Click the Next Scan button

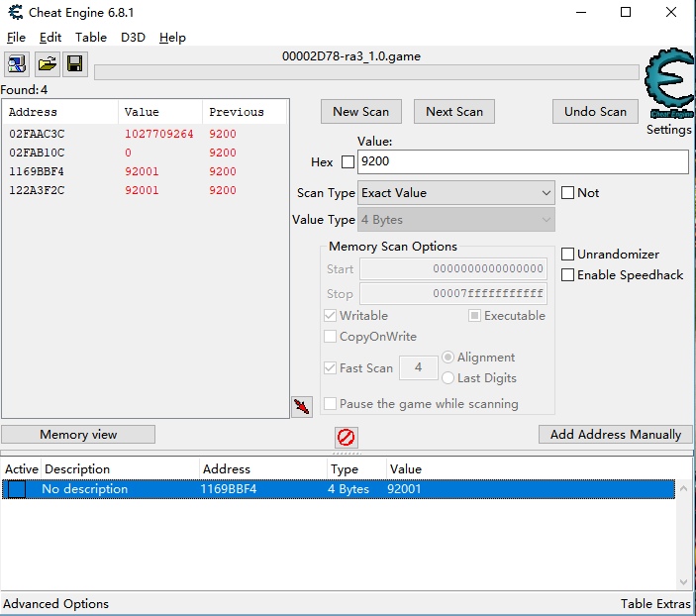454,112
